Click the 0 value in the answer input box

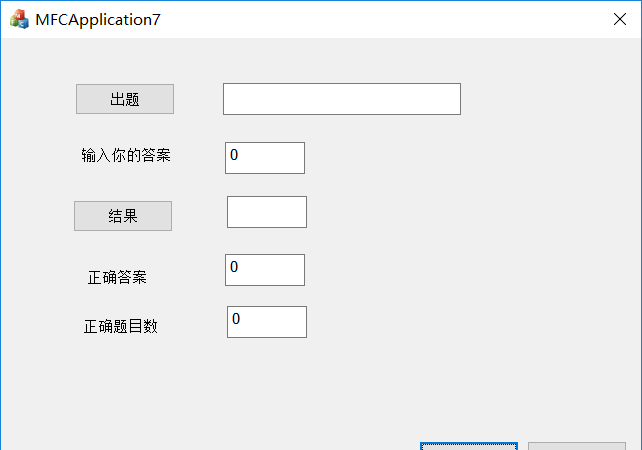coord(234,155)
